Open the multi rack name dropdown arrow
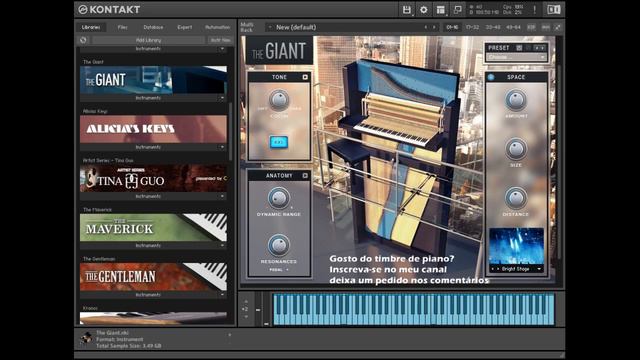640x360 pixels. 270,27
